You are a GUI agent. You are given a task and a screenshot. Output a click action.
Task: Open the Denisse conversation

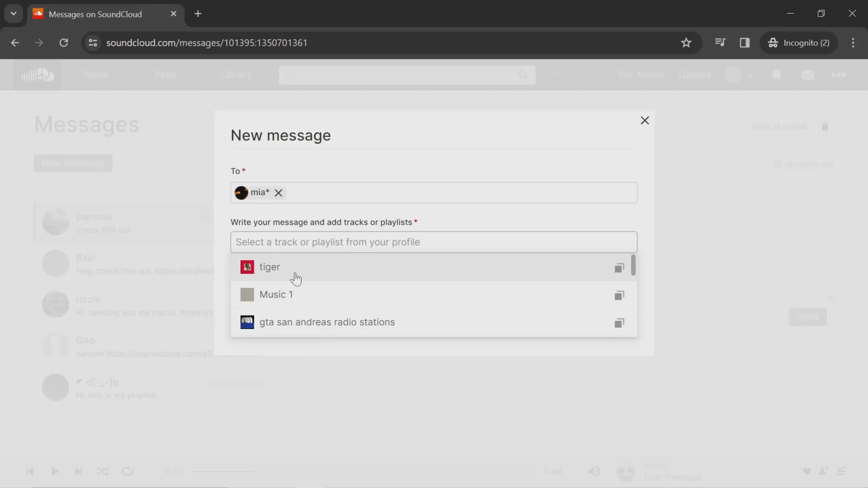(124, 222)
